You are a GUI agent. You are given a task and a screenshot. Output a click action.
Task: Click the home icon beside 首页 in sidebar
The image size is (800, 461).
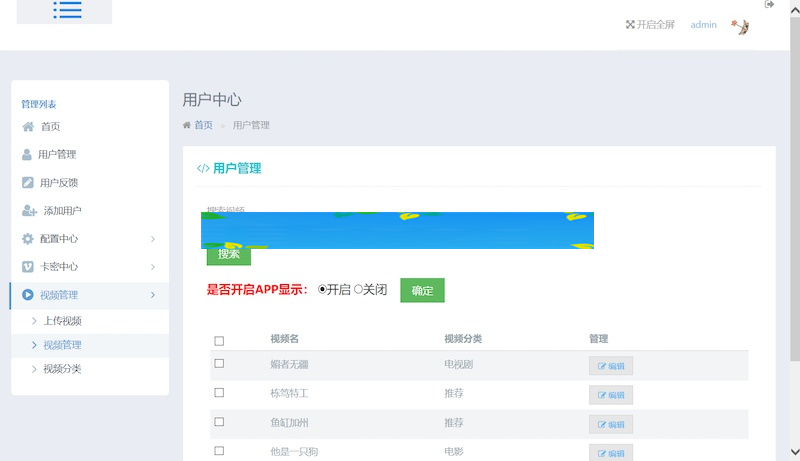28,127
